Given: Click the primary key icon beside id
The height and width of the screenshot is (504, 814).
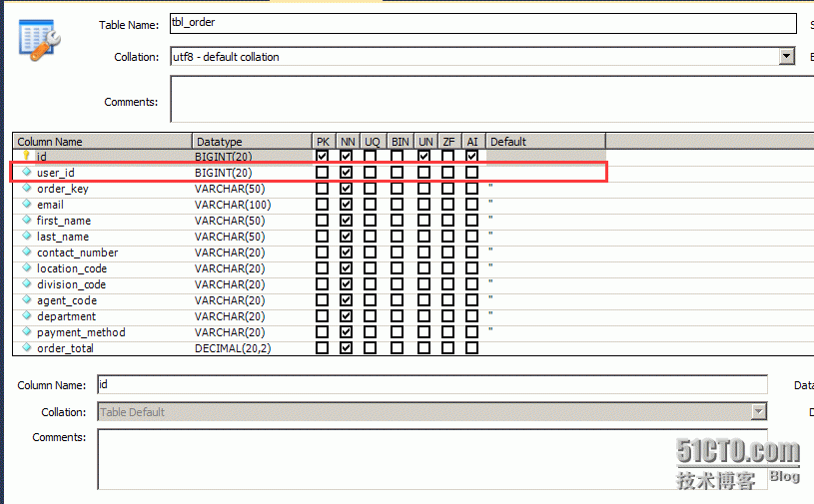Looking at the screenshot, I should (26, 155).
